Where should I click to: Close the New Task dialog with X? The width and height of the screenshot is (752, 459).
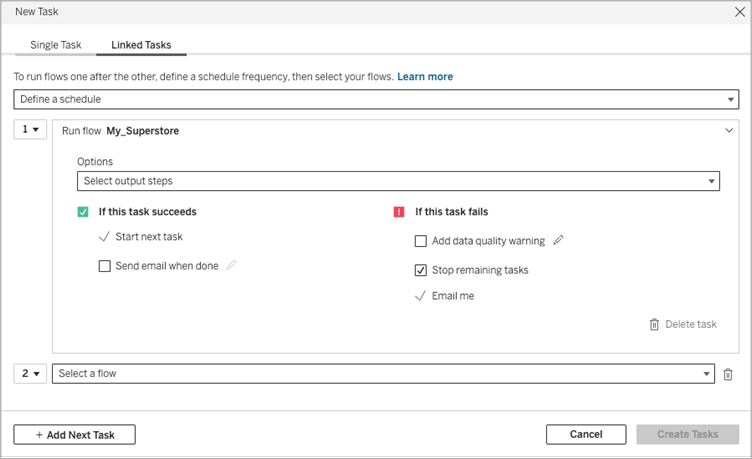pyautogui.click(x=740, y=12)
